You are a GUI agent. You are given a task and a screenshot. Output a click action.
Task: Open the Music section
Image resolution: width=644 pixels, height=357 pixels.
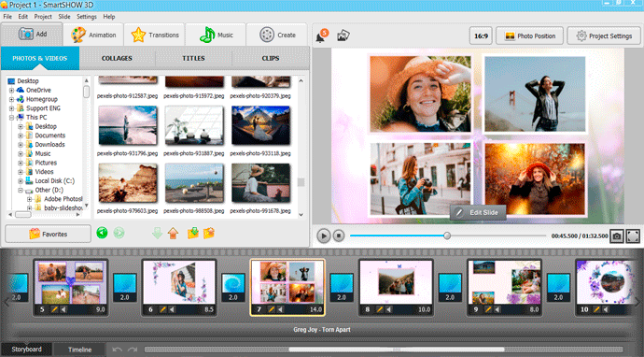216,35
